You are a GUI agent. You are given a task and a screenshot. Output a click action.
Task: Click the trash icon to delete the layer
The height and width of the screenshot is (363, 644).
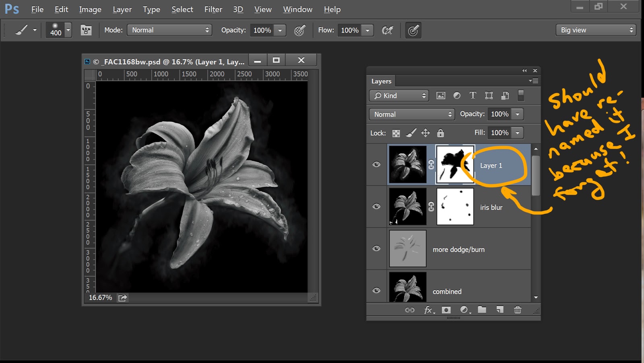tap(518, 310)
